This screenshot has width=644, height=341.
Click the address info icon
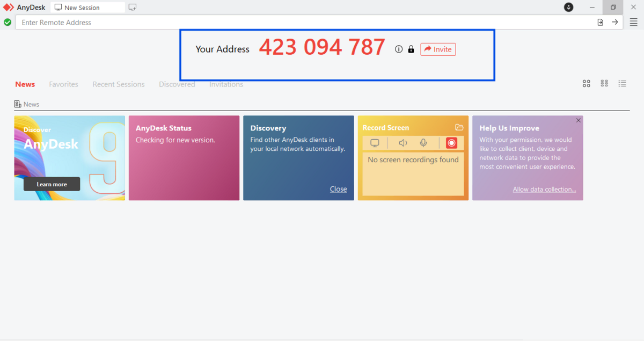pos(399,49)
